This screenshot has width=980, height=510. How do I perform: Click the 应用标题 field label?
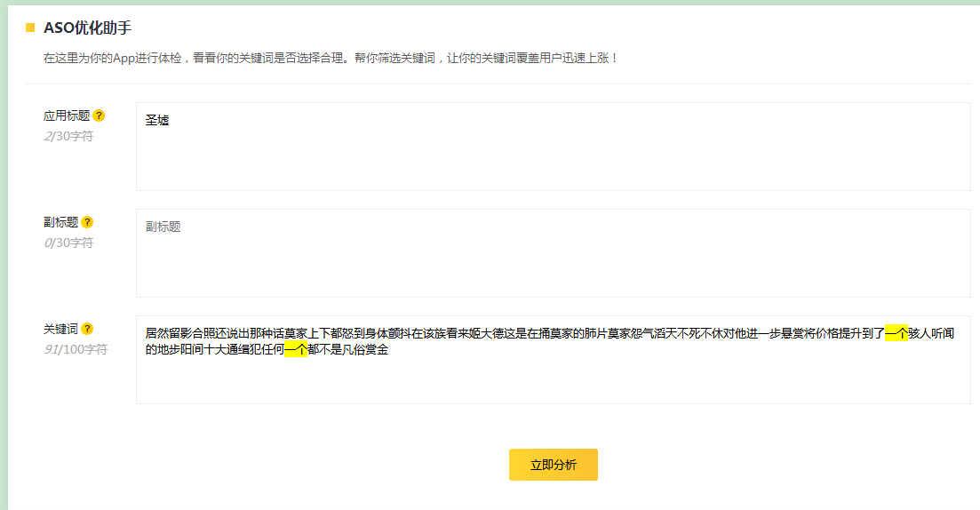pos(67,116)
